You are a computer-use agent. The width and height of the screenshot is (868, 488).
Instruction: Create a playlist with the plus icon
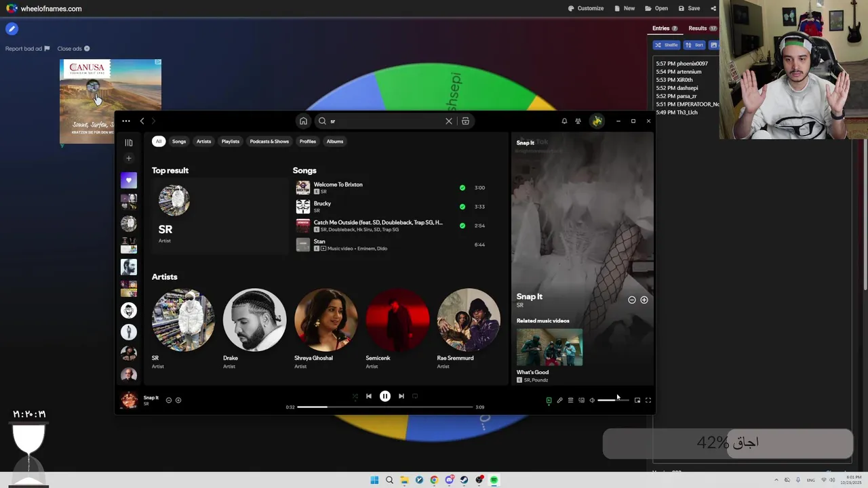click(129, 159)
